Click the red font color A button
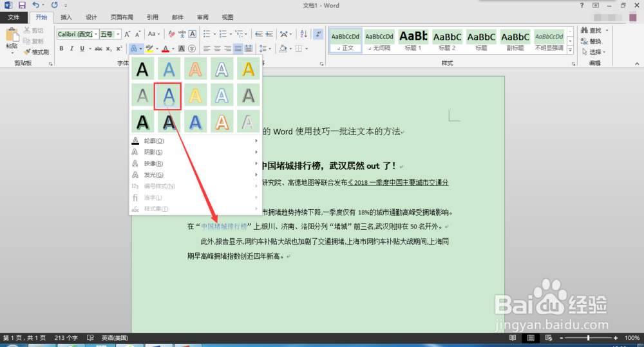The height and width of the screenshot is (347, 644). pos(166,48)
